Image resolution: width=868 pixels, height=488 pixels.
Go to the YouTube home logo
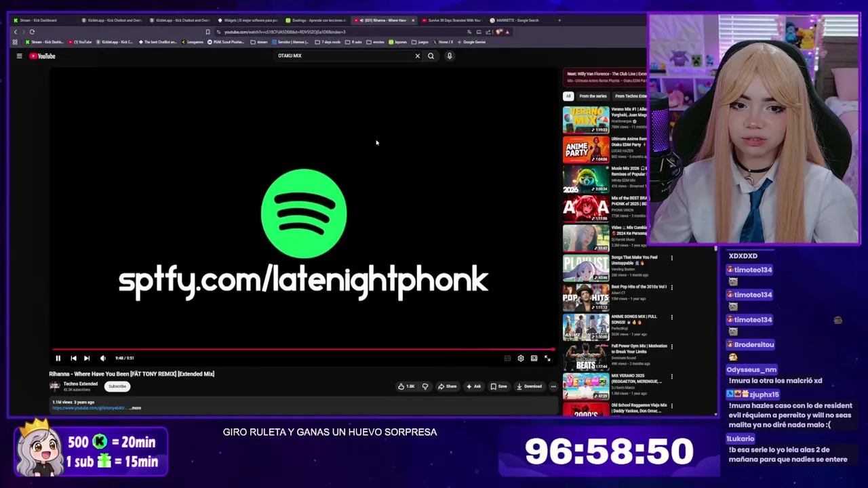[42, 56]
